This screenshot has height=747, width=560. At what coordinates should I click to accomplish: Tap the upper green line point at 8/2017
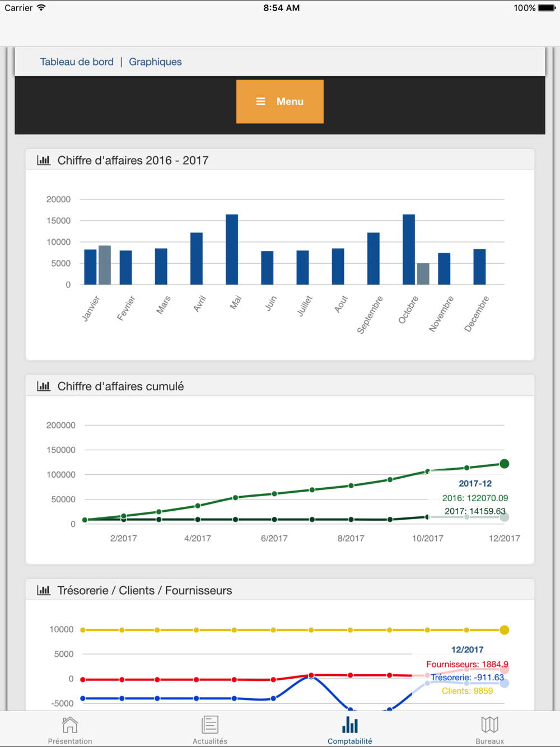click(351, 485)
